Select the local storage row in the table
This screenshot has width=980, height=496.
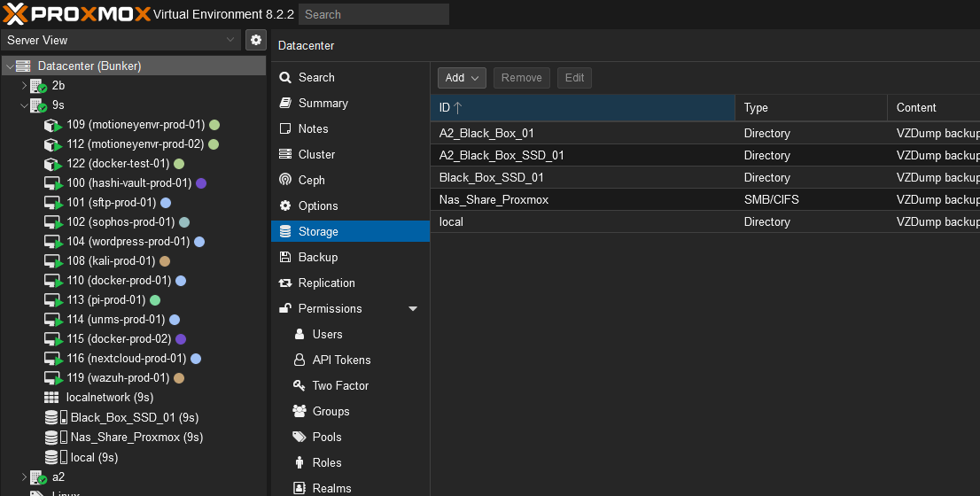click(x=705, y=221)
